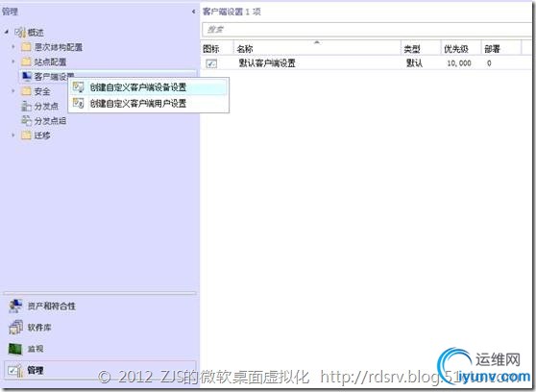The width and height of the screenshot is (536, 392).
Task: Click the 客户端设置 monitor icon in tree
Action: point(27,77)
